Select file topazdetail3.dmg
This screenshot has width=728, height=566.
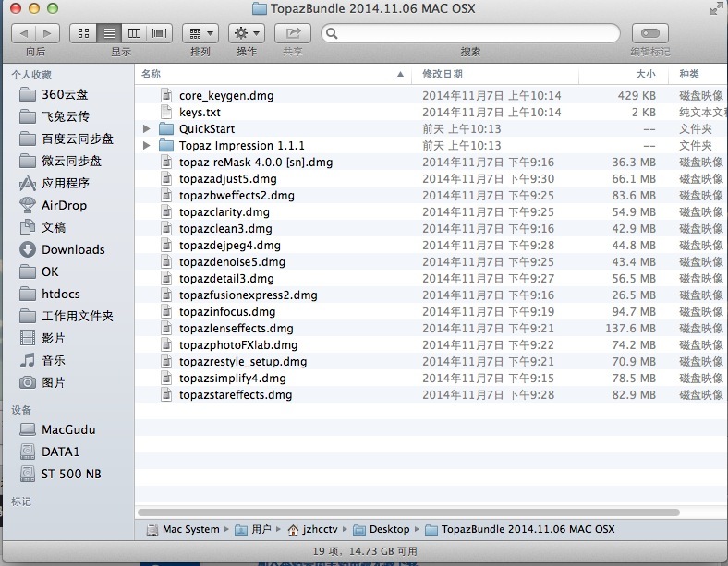431,279
